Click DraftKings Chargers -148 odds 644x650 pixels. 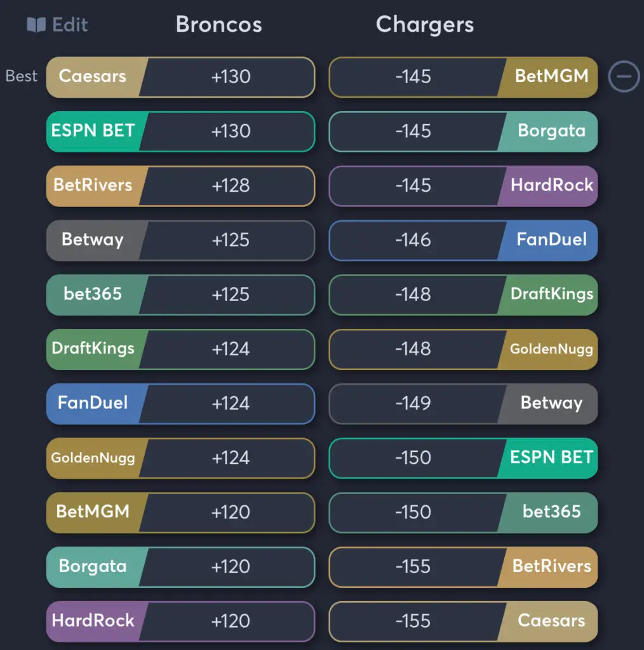[x=463, y=295]
